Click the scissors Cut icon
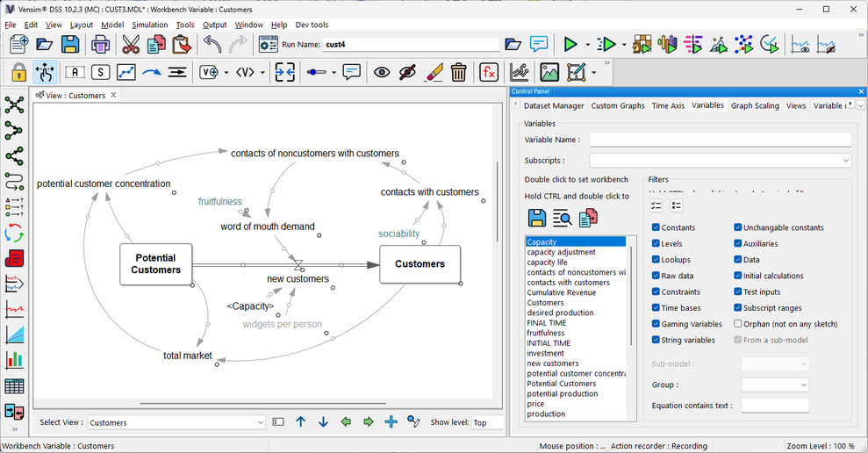 [131, 44]
